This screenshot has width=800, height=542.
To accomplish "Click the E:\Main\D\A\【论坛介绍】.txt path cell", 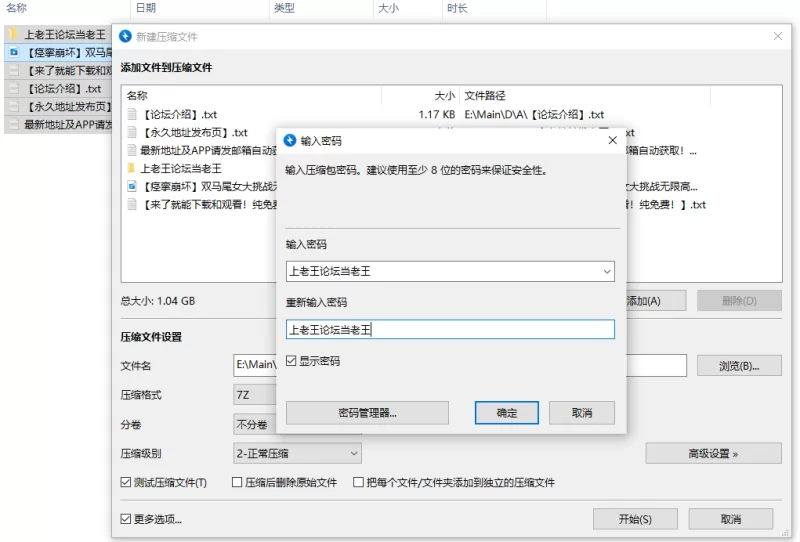I will tap(534, 114).
